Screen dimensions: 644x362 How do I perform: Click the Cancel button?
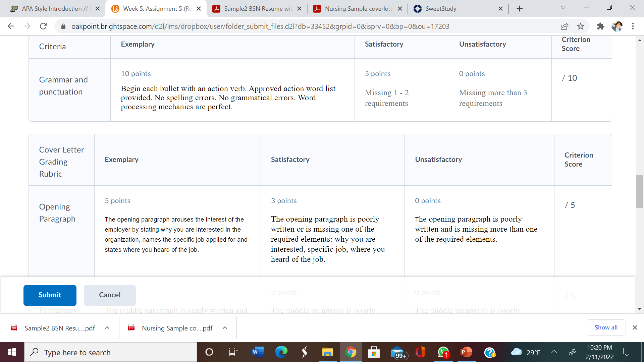[110, 295]
